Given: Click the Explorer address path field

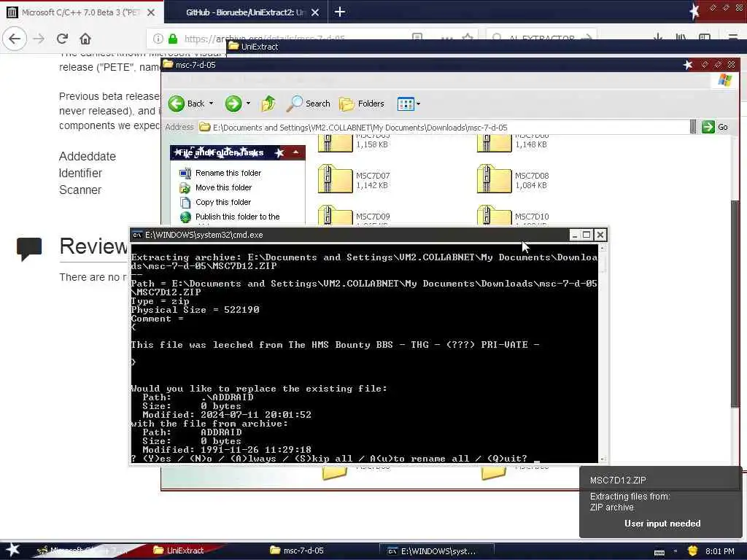Looking at the screenshot, I should tap(443, 127).
